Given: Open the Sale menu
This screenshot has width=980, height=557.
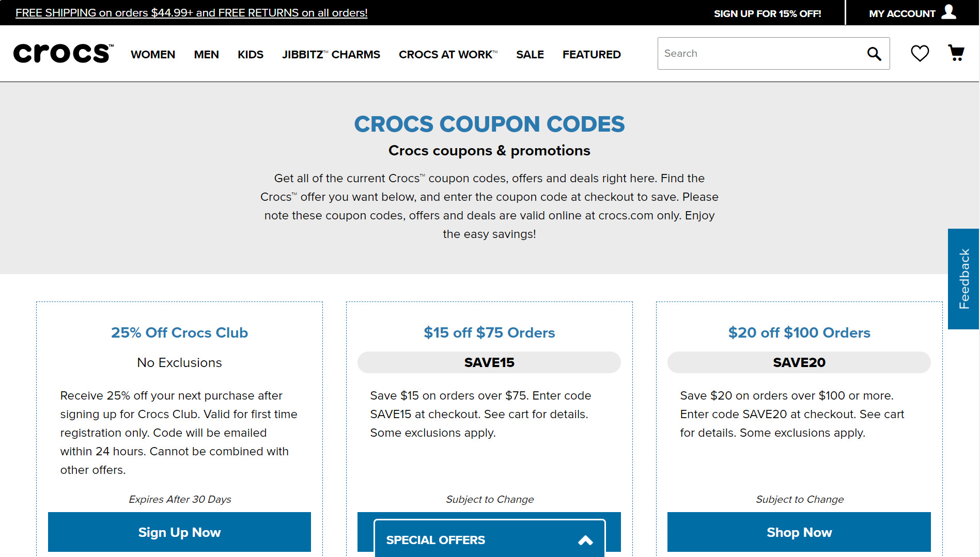Looking at the screenshot, I should pos(530,54).
